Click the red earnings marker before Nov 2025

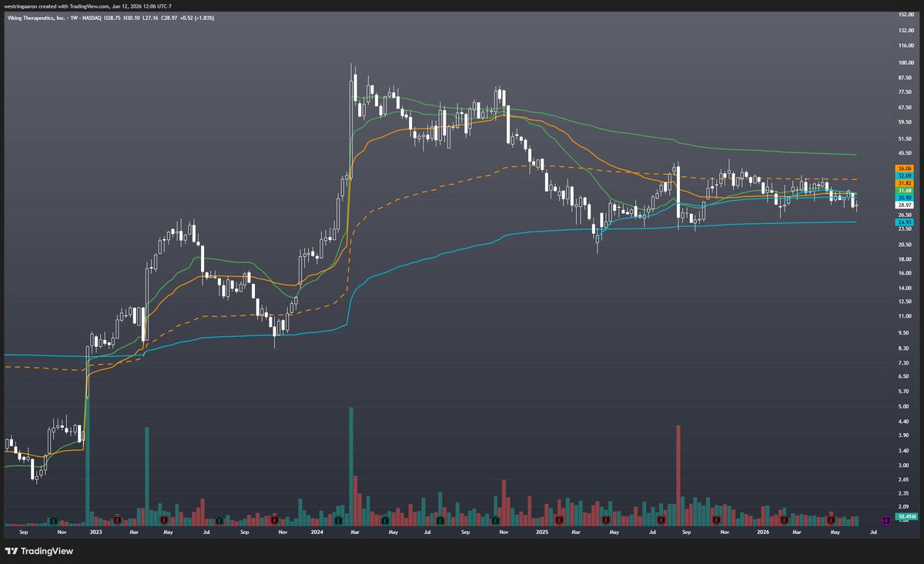click(715, 520)
